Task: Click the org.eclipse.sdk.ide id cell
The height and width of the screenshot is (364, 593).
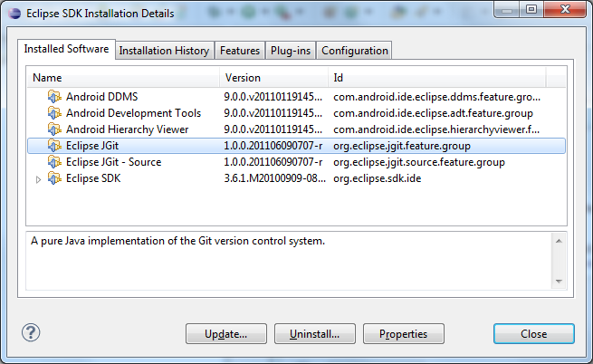Action: coord(377,178)
